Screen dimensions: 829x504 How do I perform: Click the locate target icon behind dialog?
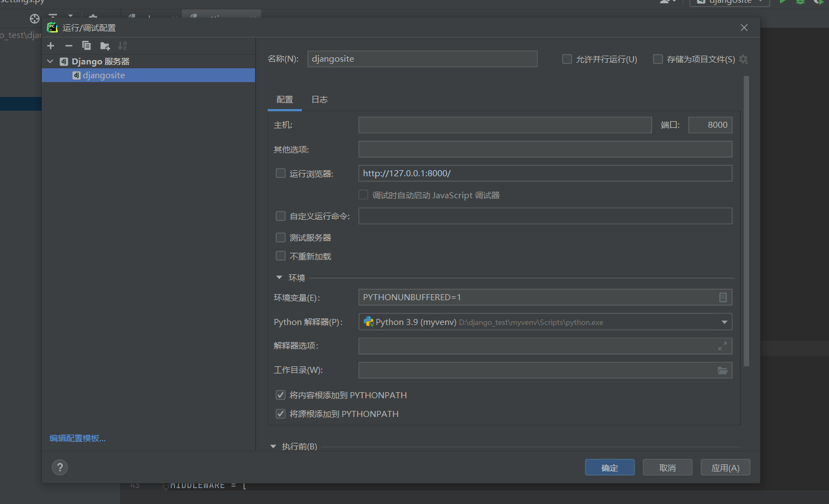click(x=35, y=19)
